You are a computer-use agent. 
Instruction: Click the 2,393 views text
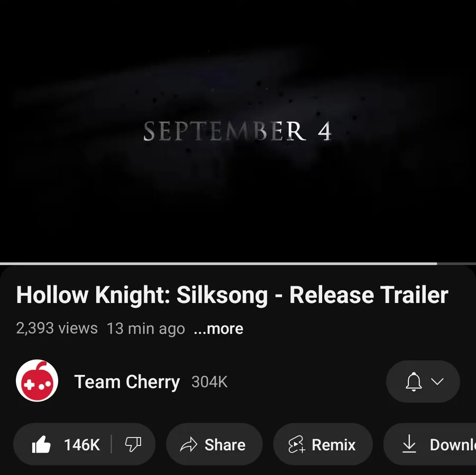pyautogui.click(x=57, y=328)
